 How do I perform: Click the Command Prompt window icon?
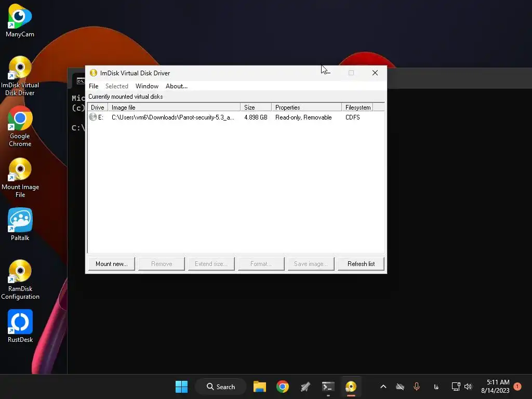pyautogui.click(x=81, y=81)
